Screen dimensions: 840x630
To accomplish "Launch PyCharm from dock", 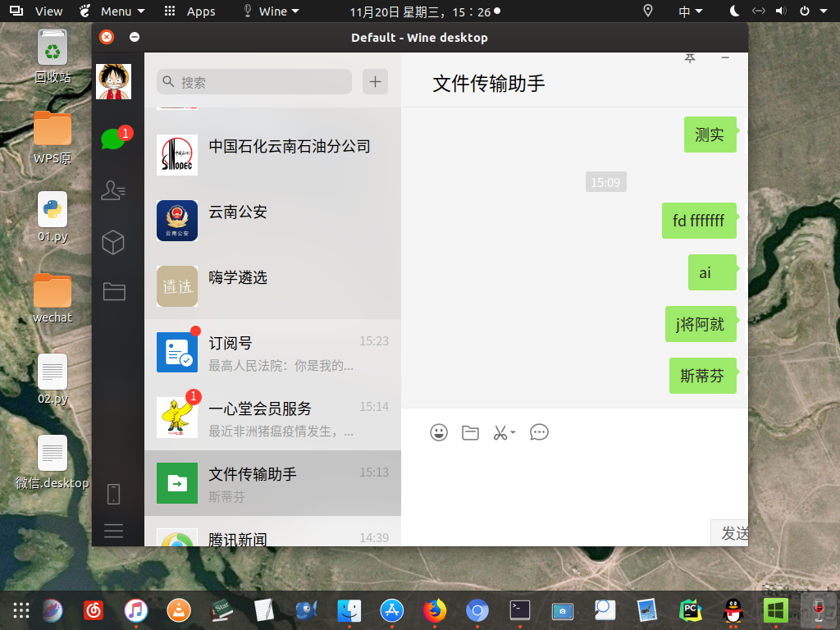I will (691, 610).
